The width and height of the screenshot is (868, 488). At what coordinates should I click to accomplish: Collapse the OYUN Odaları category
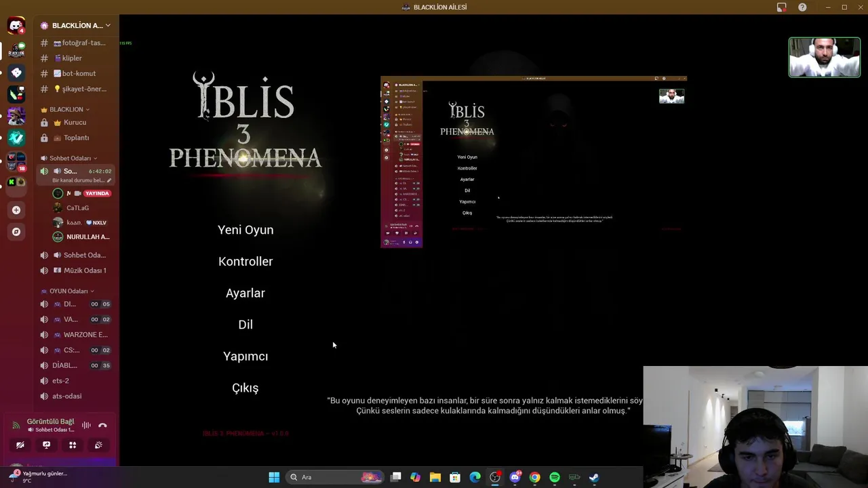click(68, 291)
